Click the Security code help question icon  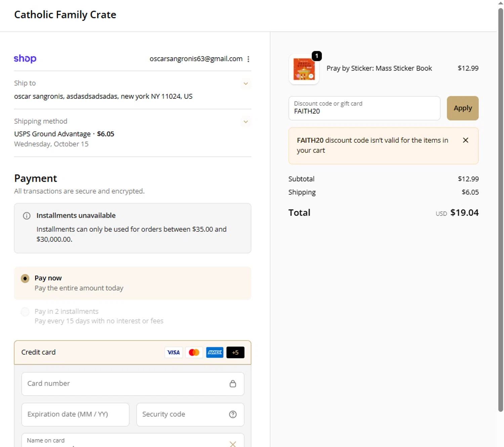tap(233, 414)
